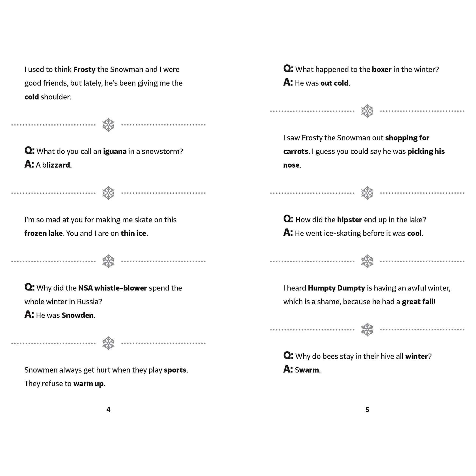Click the snowflake below the hipster joke
The width and height of the screenshot is (476, 476).
tap(367, 261)
